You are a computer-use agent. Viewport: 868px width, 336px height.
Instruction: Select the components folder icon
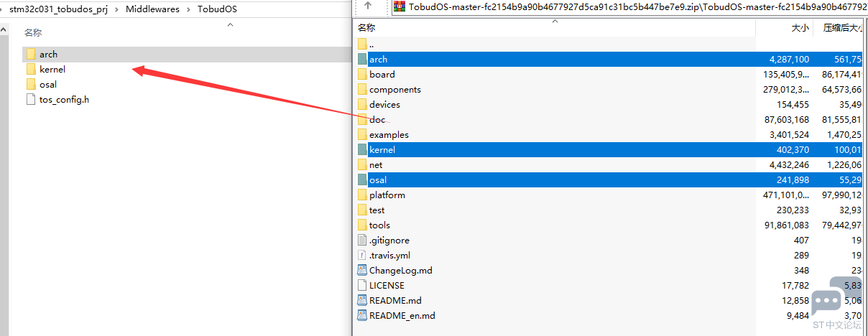(x=362, y=89)
